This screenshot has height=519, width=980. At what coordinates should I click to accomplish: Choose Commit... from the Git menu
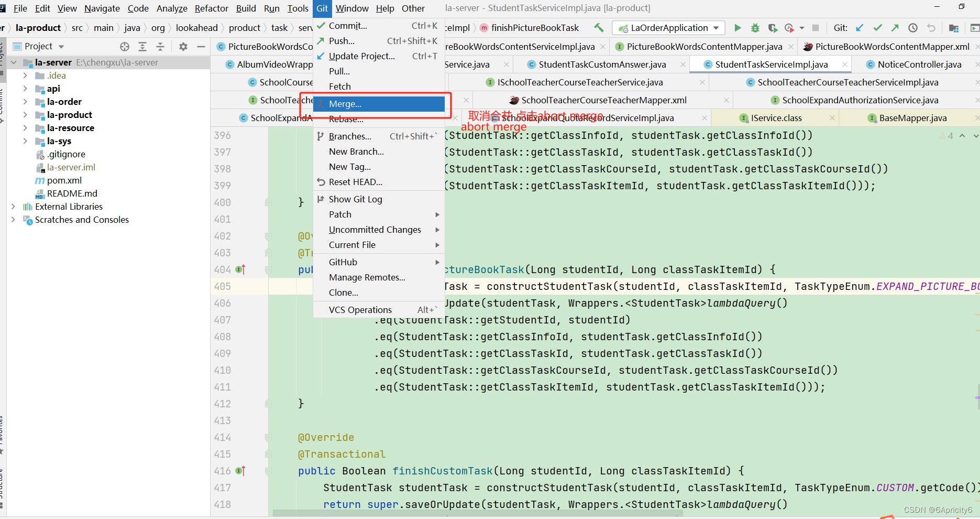click(x=379, y=26)
